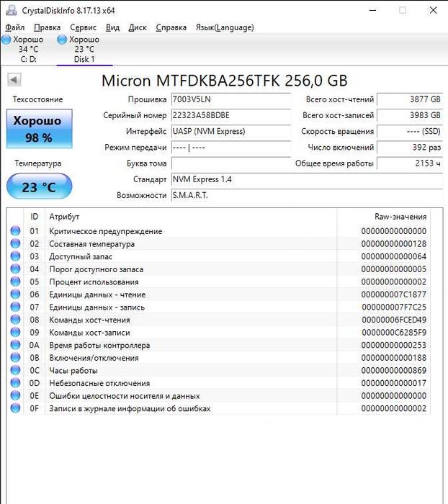Open the Справка menu

click(171, 27)
